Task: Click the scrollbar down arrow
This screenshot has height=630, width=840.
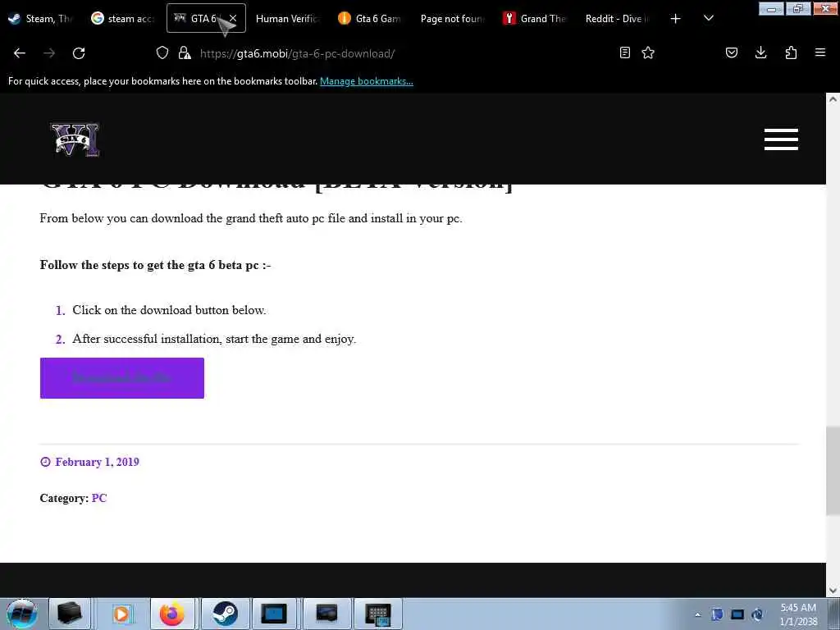Action: pos(833,591)
